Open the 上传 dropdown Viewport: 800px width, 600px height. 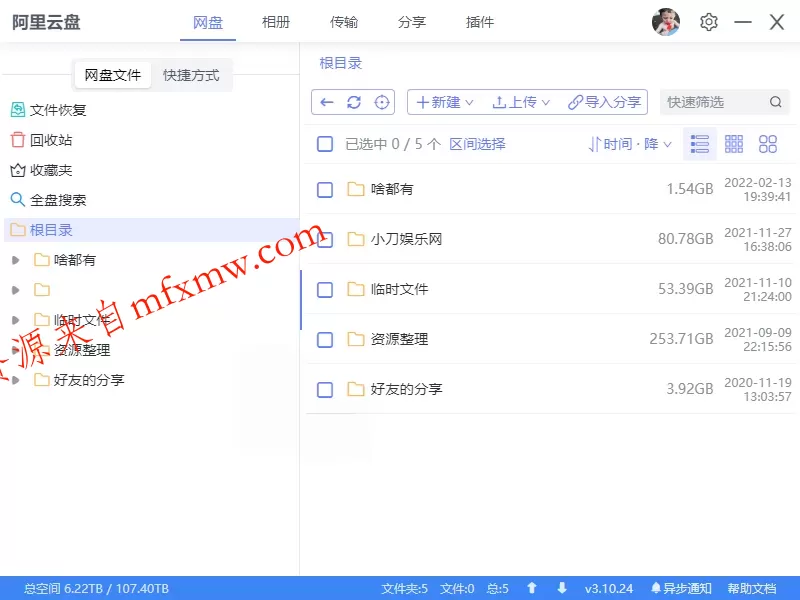[521, 103]
